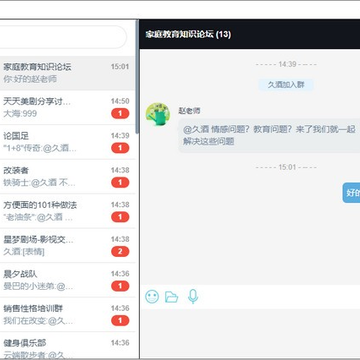Image resolution: width=360 pixels, height=360 pixels.
Task: Click the blue sent message bubble
Action: [x=351, y=192]
